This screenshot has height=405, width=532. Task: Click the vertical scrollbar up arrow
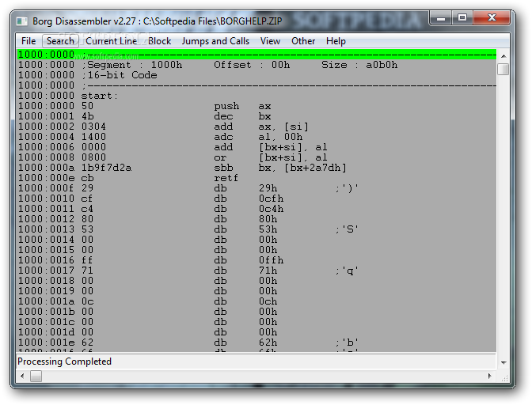tap(503, 56)
